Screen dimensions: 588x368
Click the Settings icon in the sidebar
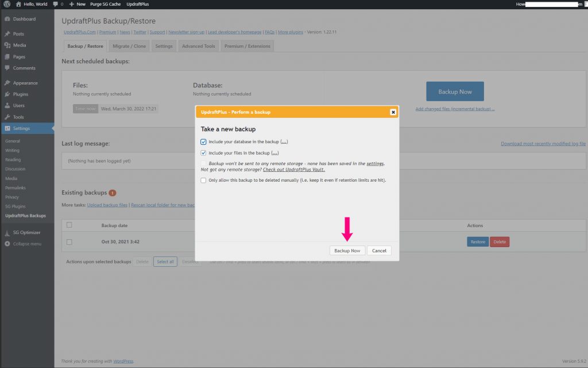(7, 128)
